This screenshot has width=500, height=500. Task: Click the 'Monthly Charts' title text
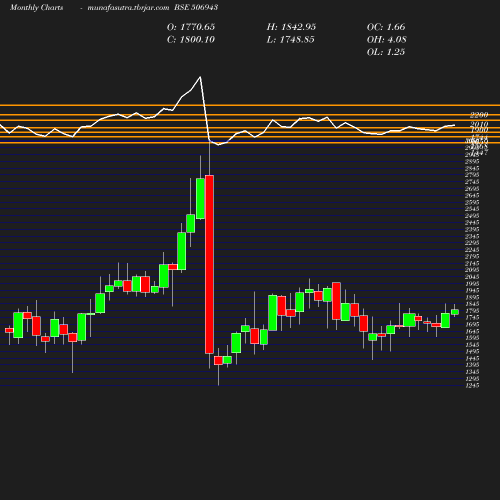coord(36,8)
